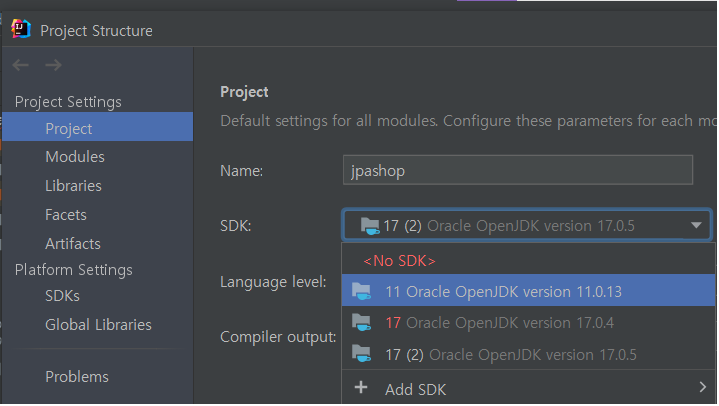Click the JDK folder icon in SDK combo box
Image resolution: width=719 pixels, height=406 pixels.
click(x=370, y=226)
